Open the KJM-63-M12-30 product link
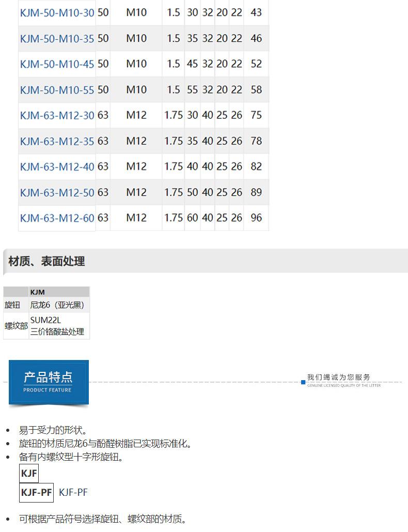This screenshot has height=532, width=408. point(57,115)
